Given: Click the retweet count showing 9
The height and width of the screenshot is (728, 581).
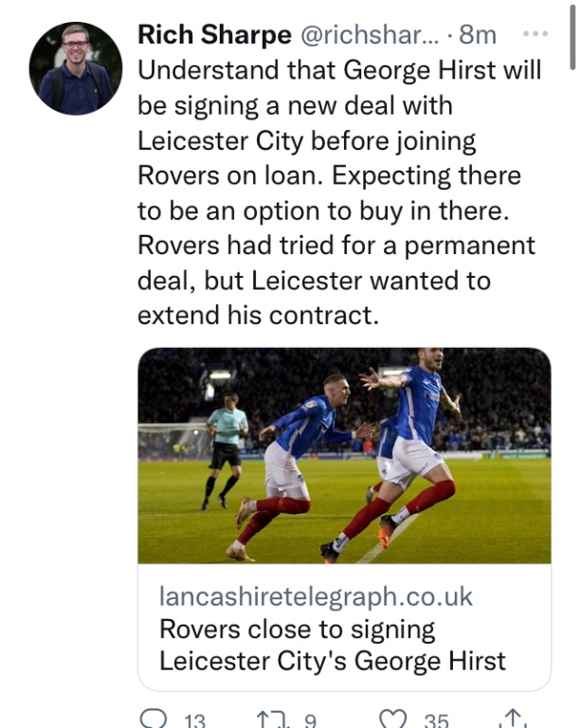Looking at the screenshot, I should coord(310,721).
